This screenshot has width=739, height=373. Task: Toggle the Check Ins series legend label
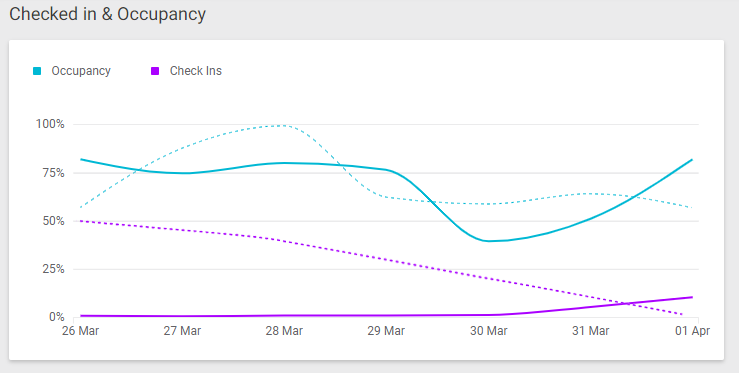point(196,71)
